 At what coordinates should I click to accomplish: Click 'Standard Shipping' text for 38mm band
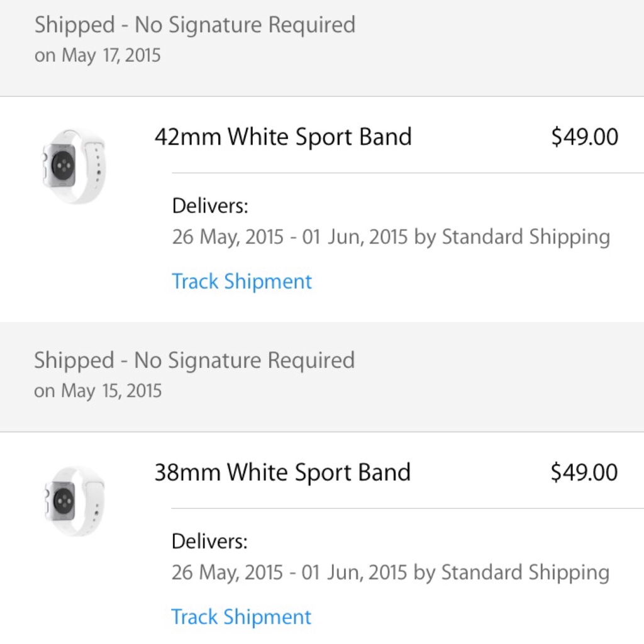click(525, 573)
